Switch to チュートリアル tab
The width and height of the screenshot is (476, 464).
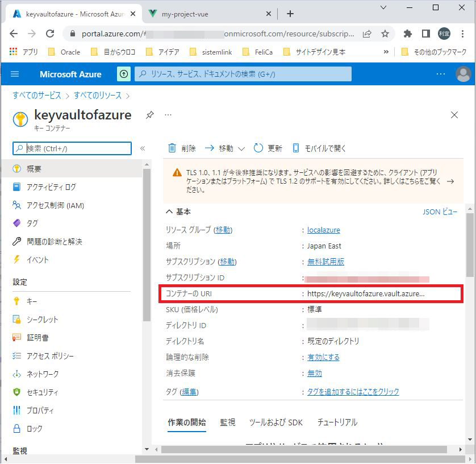click(337, 422)
